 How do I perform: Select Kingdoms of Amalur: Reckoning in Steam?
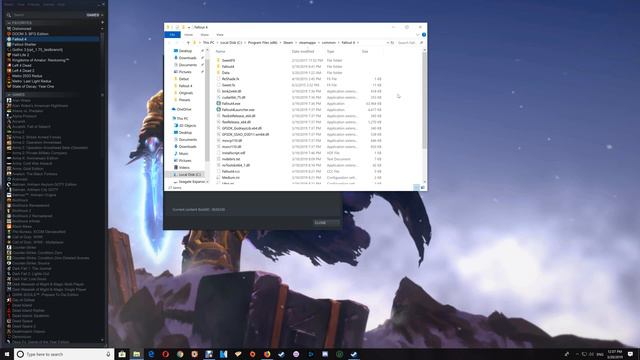tap(40, 60)
